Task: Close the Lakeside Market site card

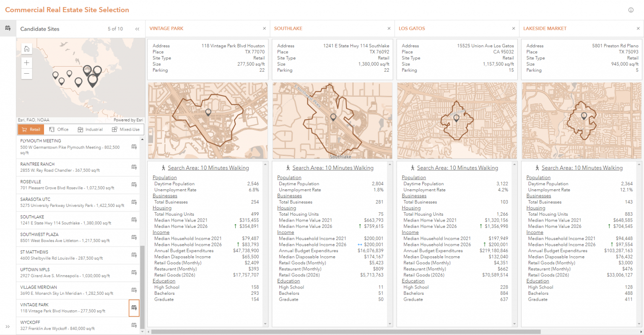Action: (x=638, y=28)
